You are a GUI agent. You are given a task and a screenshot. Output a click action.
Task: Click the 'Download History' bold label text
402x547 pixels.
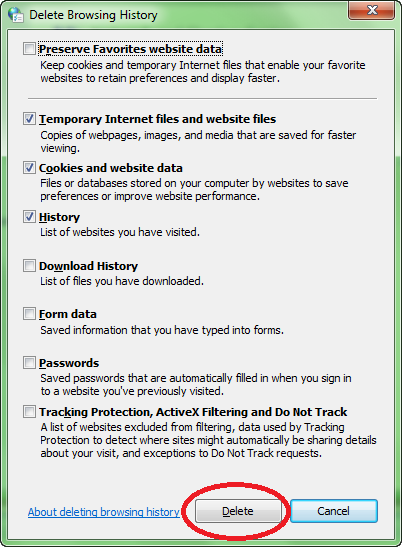click(88, 266)
